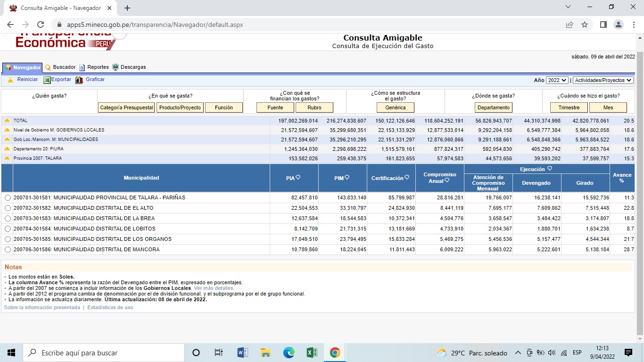Click the Excel icon beside Exportar
The height and width of the screenshot is (362, 644).
click(47, 80)
